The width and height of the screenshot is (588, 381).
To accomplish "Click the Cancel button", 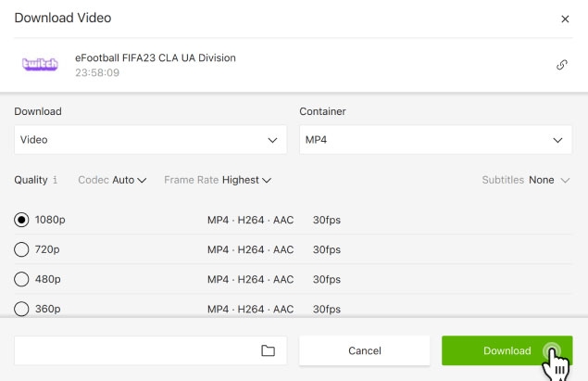I will [365, 350].
